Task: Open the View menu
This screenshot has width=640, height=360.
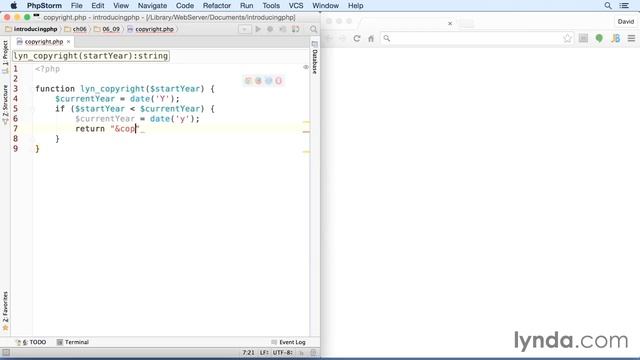Action: coord(121,6)
